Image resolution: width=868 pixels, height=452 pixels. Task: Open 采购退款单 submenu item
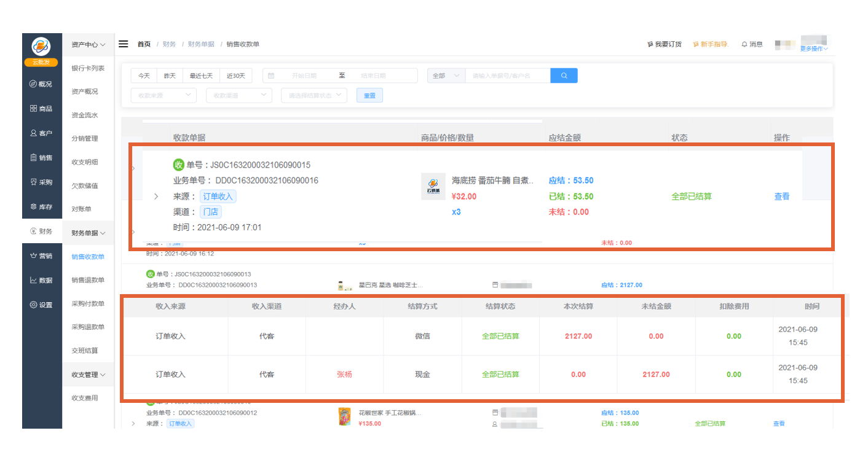click(88, 327)
